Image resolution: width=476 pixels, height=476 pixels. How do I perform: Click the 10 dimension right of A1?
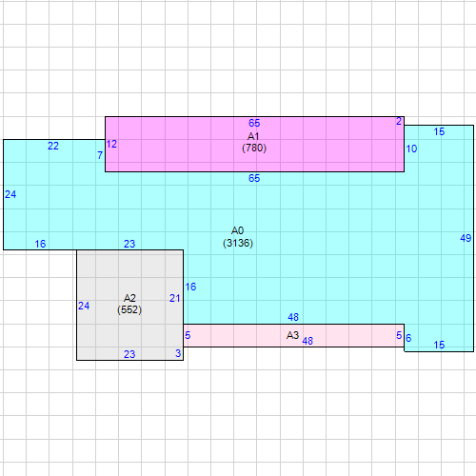(411, 149)
